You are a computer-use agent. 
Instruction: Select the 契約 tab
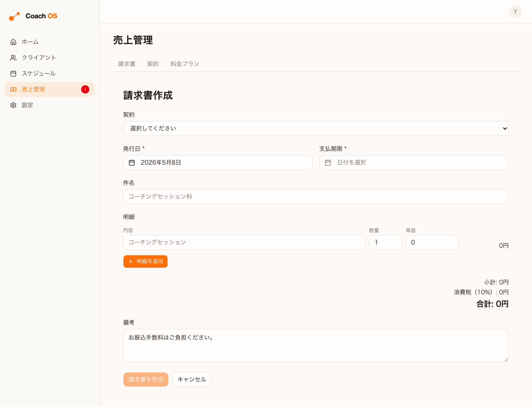tap(153, 64)
